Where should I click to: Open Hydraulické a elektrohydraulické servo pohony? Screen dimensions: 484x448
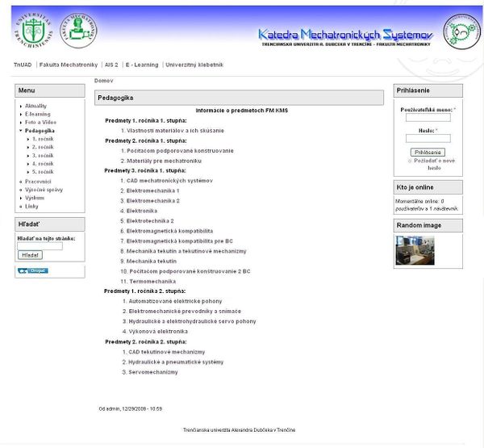click(x=192, y=321)
